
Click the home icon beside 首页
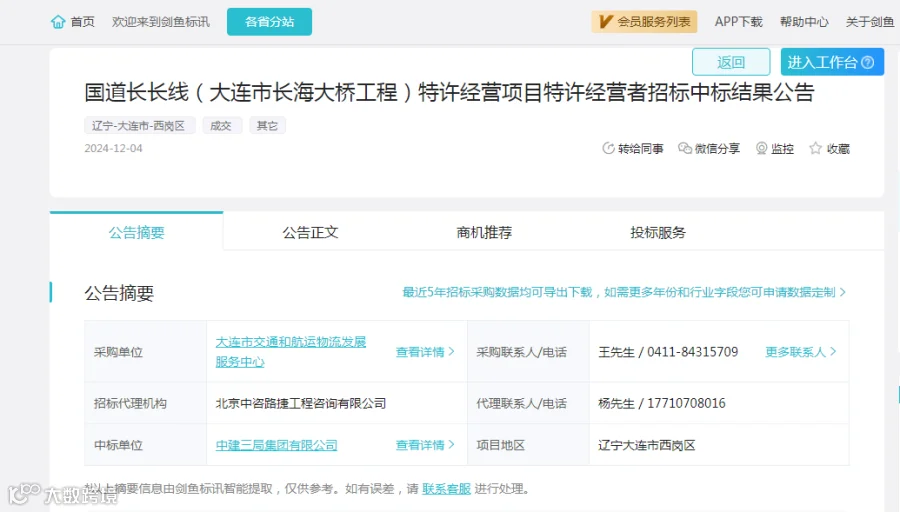58,22
